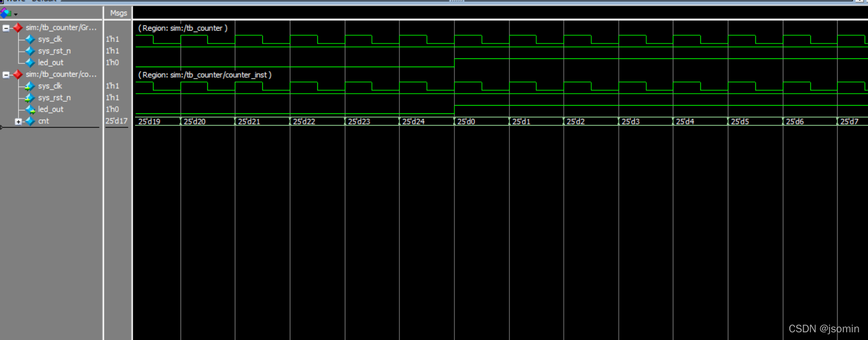
Task: Click the 25'd23 segment on the cnt waveform
Action: (x=372, y=121)
